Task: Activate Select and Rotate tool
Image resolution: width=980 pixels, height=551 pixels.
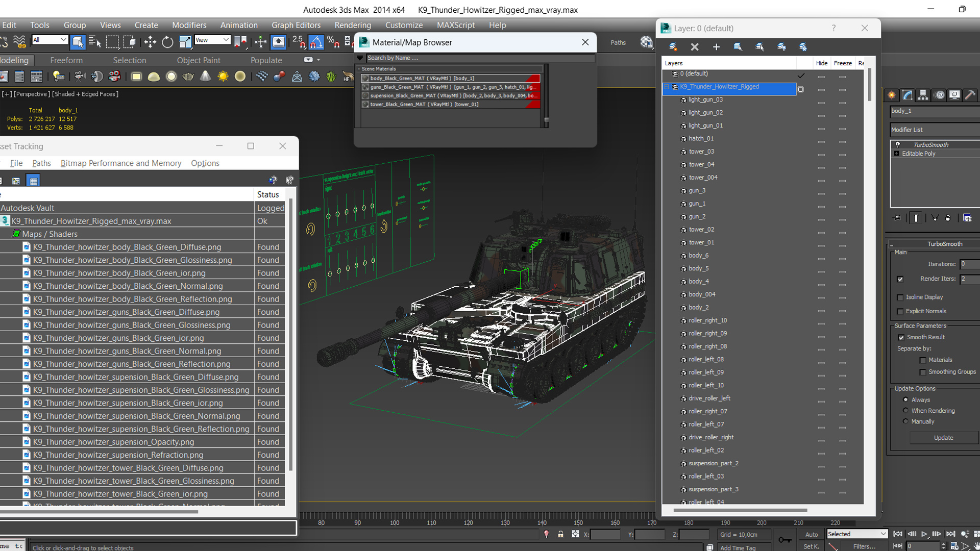Action: click(167, 42)
